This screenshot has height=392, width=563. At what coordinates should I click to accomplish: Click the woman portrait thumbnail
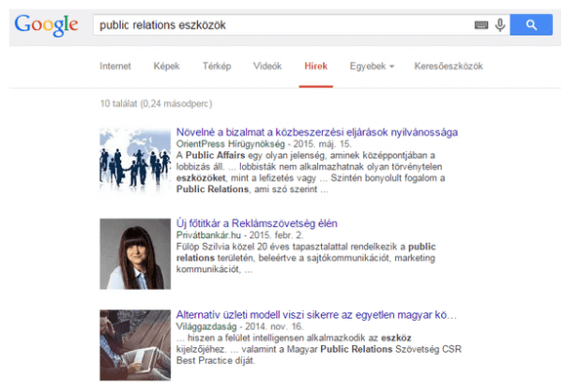pyautogui.click(x=135, y=254)
